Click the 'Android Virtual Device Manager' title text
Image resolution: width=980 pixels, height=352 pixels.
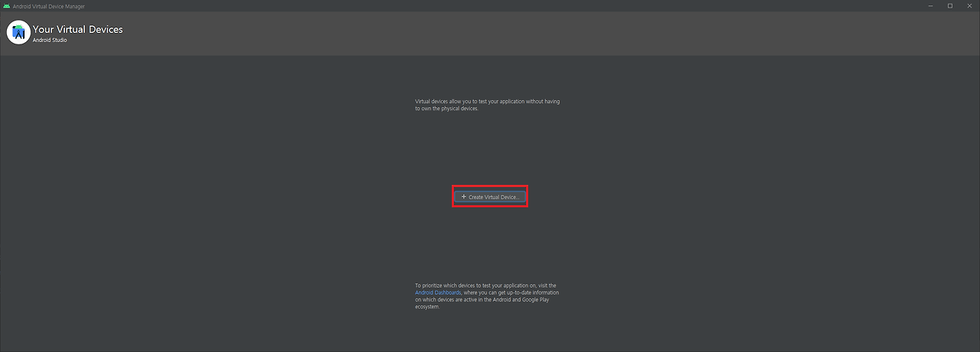pyautogui.click(x=49, y=6)
